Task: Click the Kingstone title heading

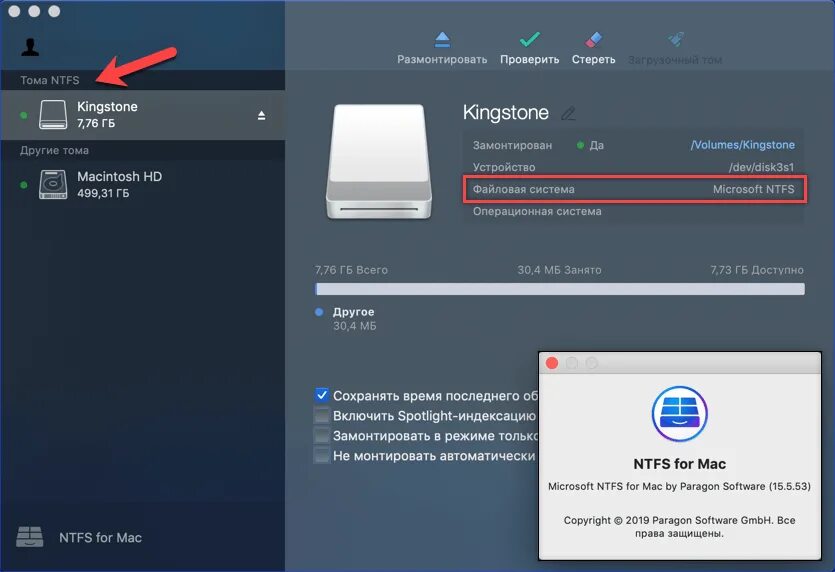Action: point(505,112)
